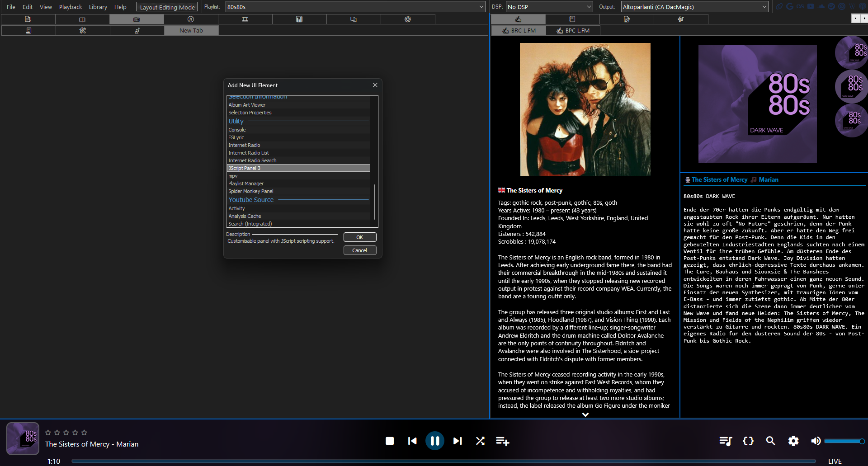The image size is (868, 466).
Task: Click the element list vertical scrollbar
Action: (x=374, y=202)
